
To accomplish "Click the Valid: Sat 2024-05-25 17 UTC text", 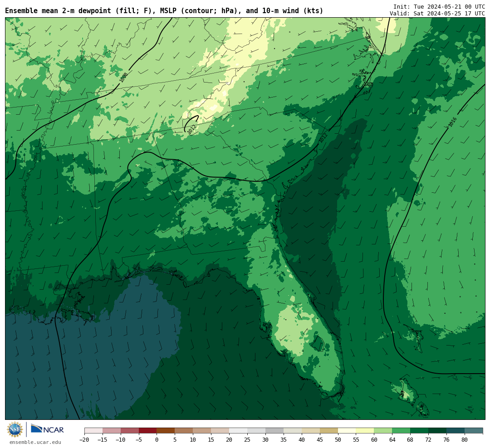I will pos(437,14).
